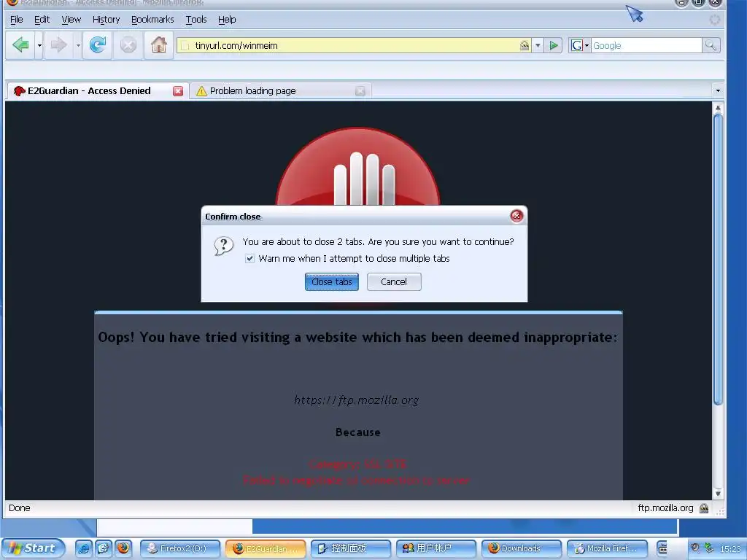747x560 pixels.
Task: Click the Stop loading button
Action: [128, 45]
